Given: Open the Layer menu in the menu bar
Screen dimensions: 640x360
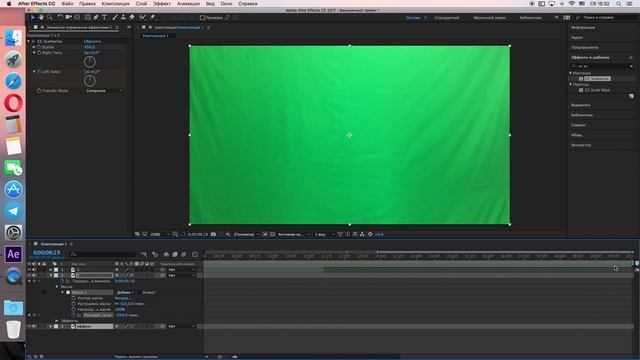Looking at the screenshot, I should [141, 4].
